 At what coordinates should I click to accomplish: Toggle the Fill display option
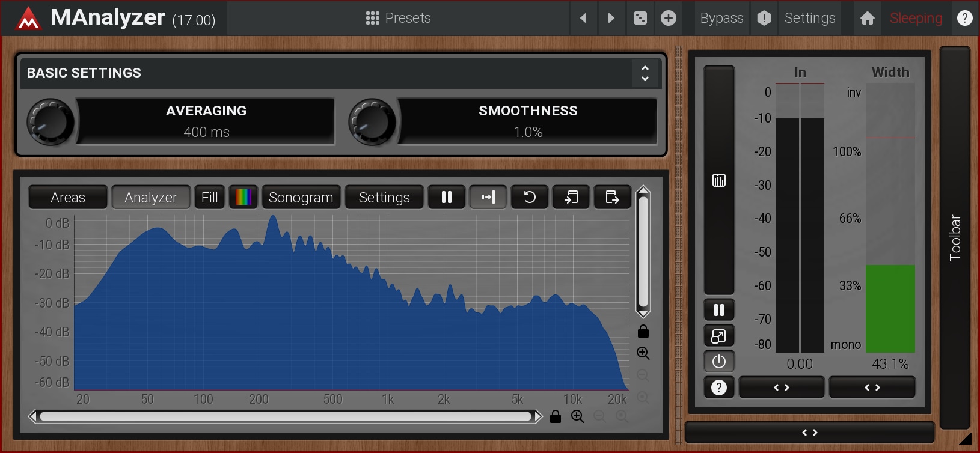click(209, 197)
